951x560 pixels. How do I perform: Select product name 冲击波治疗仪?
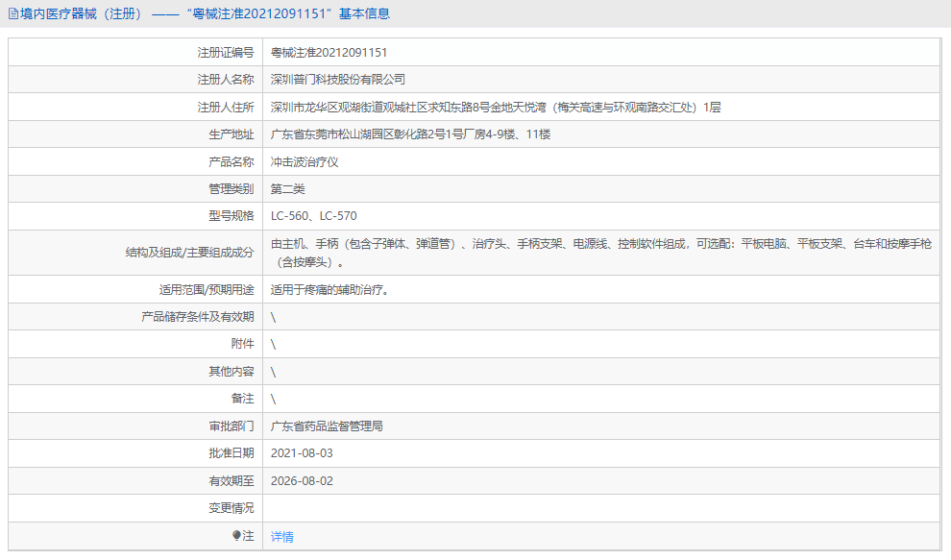307,161
